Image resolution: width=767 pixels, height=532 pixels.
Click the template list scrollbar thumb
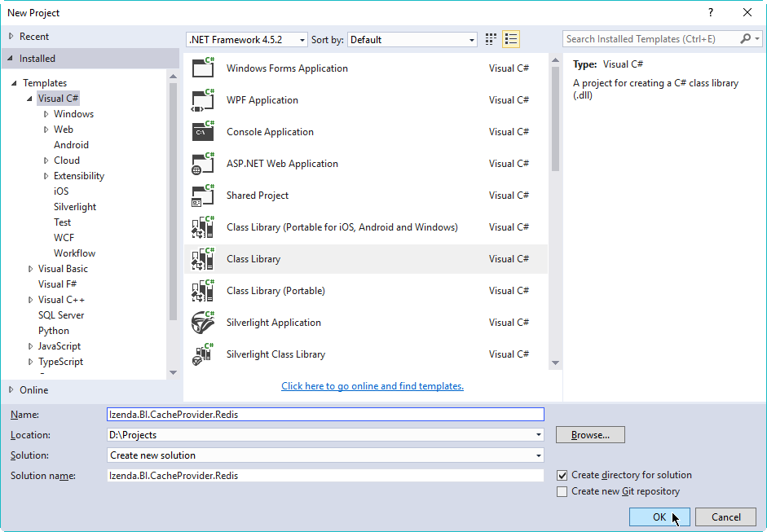pos(555,119)
